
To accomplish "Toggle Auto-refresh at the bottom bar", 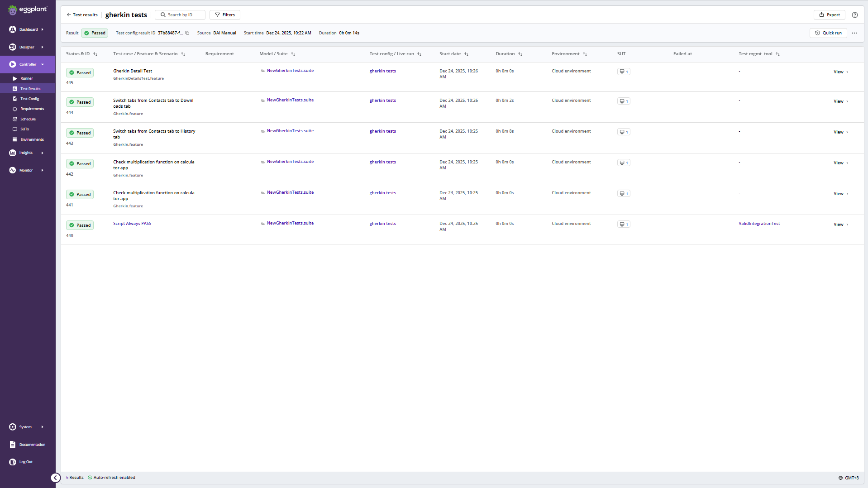I will (x=112, y=477).
